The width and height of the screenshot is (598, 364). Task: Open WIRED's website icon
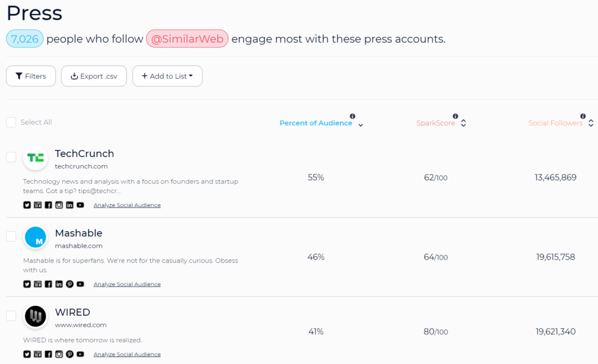coord(37,354)
